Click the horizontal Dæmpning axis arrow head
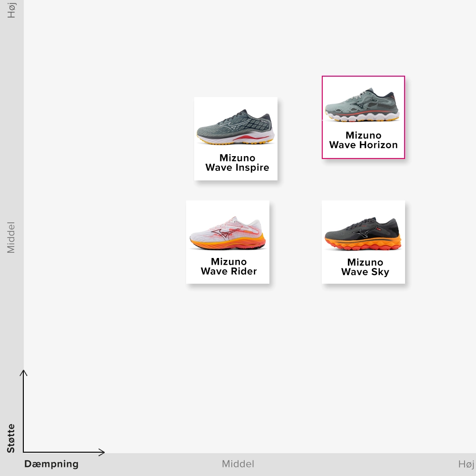Viewport: 476px width, 476px height. coord(102,452)
